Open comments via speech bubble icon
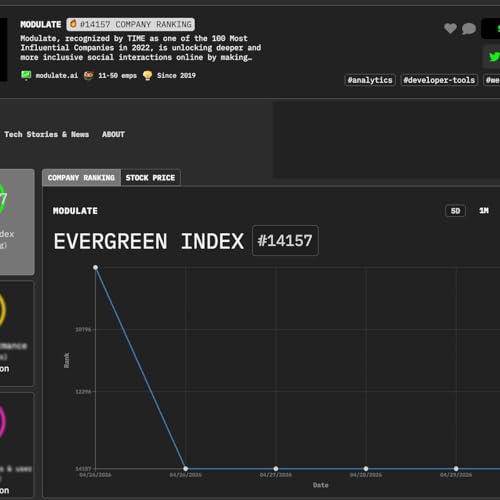The height and width of the screenshot is (500, 500). coord(469,29)
